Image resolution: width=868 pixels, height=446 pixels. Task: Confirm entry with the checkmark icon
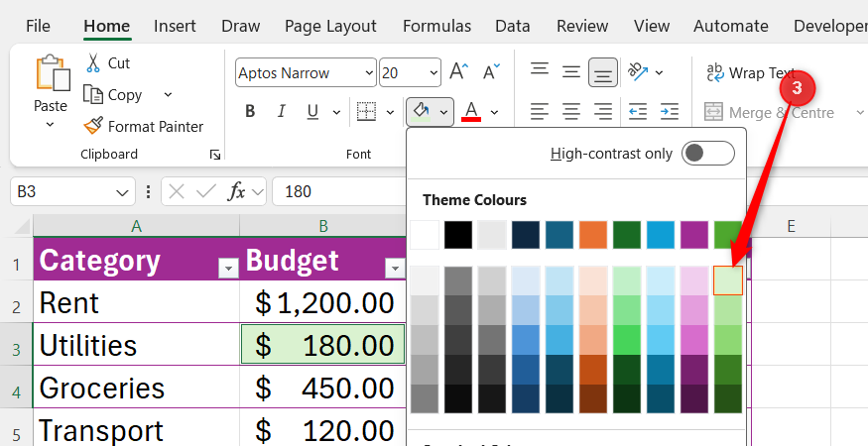coord(206,192)
